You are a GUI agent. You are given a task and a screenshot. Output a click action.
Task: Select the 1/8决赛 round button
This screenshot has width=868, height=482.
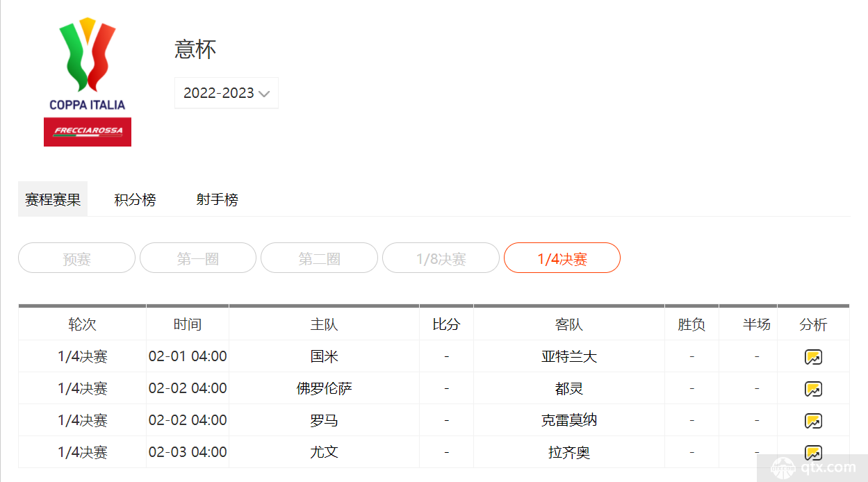coord(441,258)
